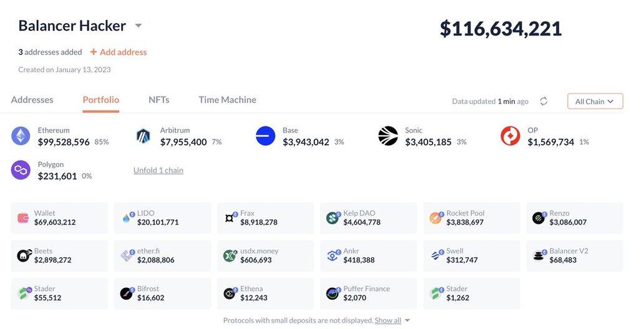Select the OP chain icon
644x329 pixels.
point(510,136)
